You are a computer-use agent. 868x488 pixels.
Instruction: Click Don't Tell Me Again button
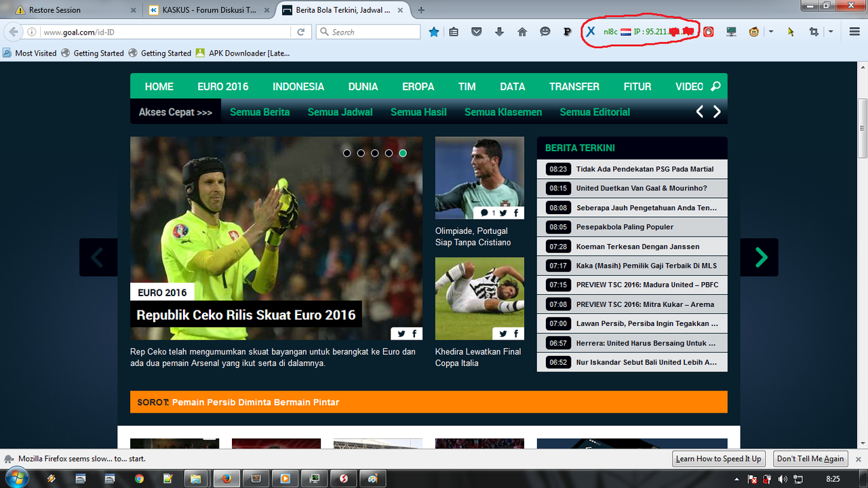point(810,459)
